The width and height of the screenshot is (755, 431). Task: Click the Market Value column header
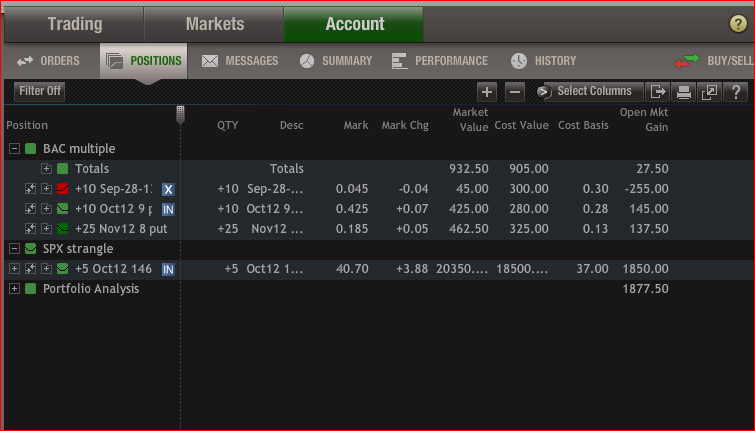point(470,119)
